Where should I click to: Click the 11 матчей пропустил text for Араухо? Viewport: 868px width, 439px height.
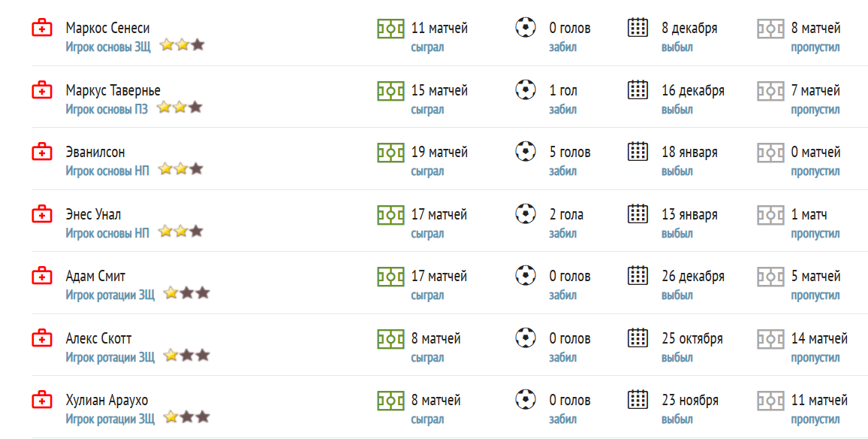(819, 409)
